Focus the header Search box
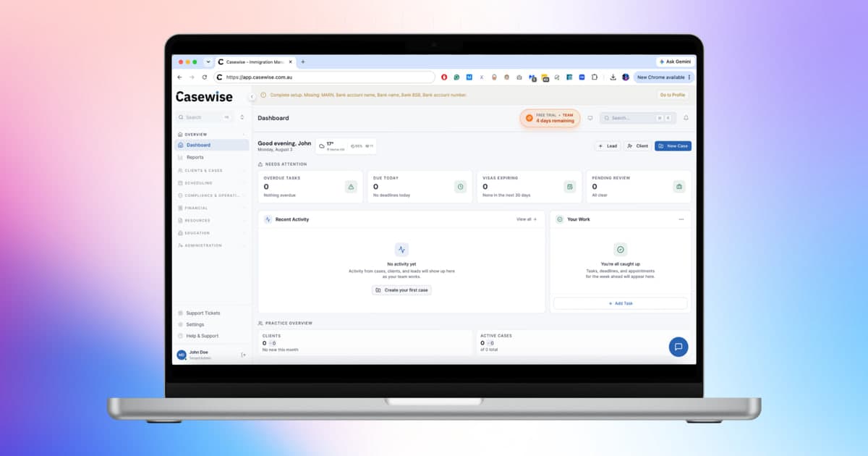The width and height of the screenshot is (868, 456). coord(638,118)
